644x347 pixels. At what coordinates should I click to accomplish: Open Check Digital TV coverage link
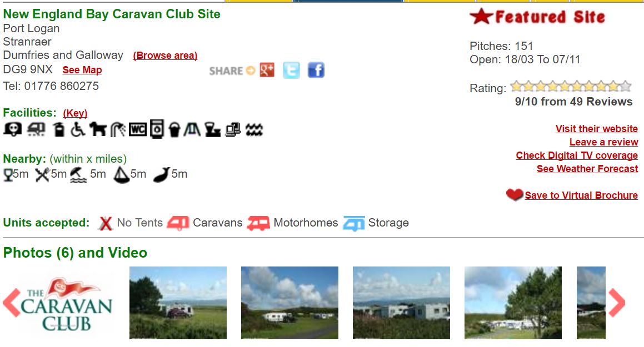click(577, 155)
